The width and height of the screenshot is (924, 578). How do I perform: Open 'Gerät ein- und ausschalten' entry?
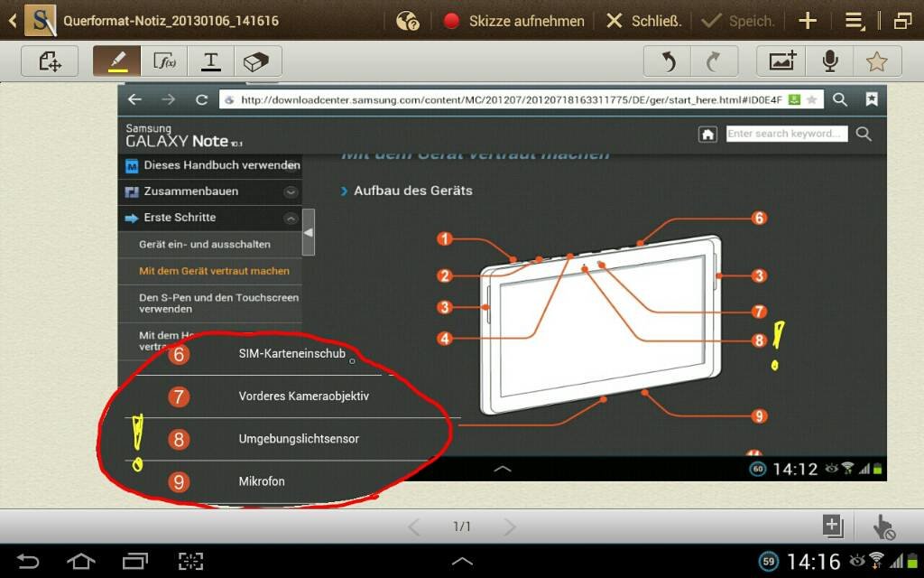[210, 244]
